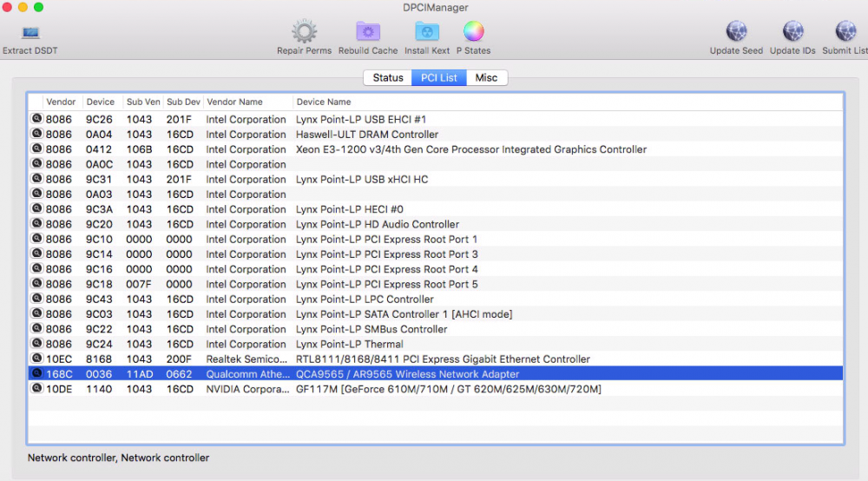The height and width of the screenshot is (481, 868).
Task: Sort by the Vendor column header
Action: click(x=61, y=102)
